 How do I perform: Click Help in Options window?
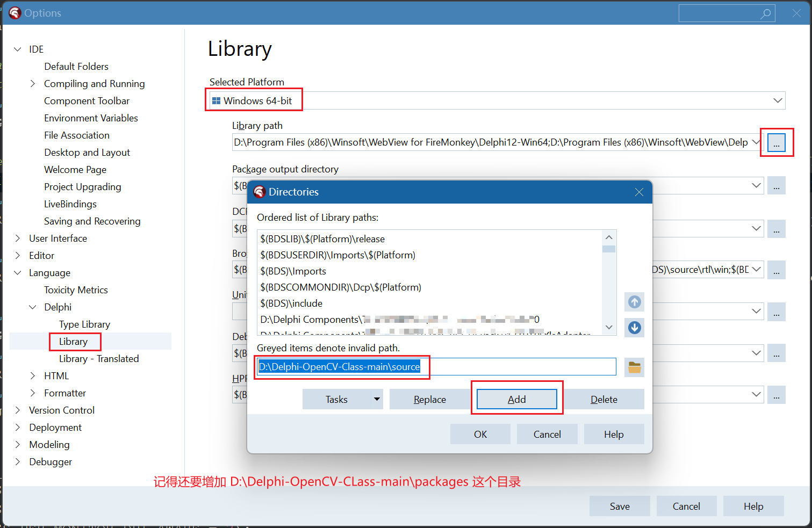tap(753, 506)
